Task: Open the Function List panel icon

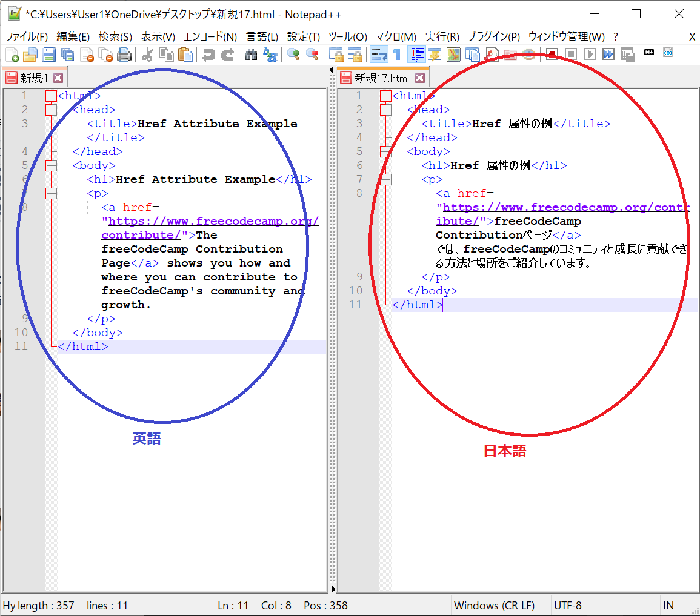Action: 434,55
